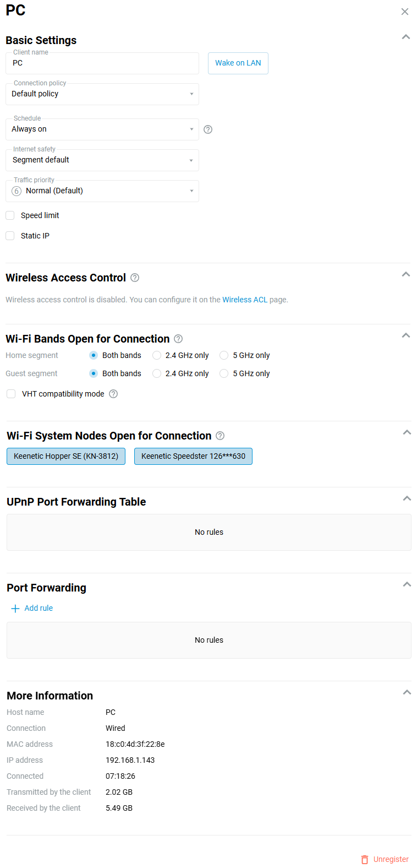Image resolution: width=417 pixels, height=868 pixels.
Task: Click the trash icon beside Unregister
Action: (x=364, y=860)
